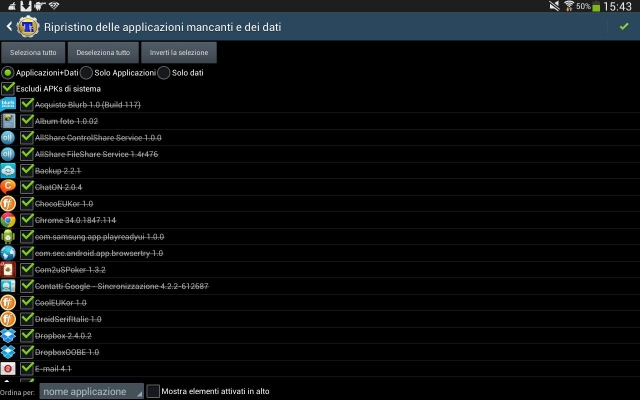Toggle Escludi APKs di sistema checkbox
640x400 pixels.
(x=8, y=89)
